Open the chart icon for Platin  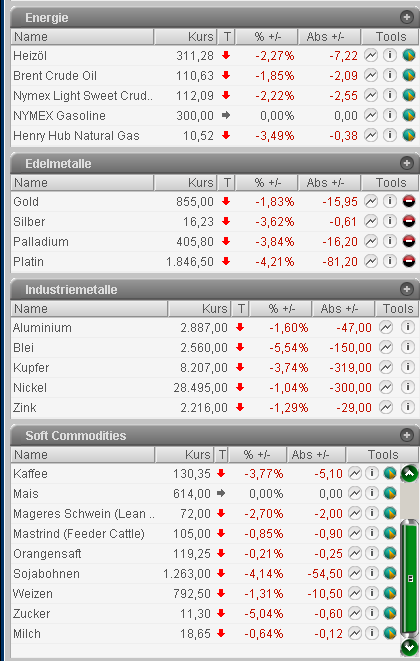click(371, 261)
